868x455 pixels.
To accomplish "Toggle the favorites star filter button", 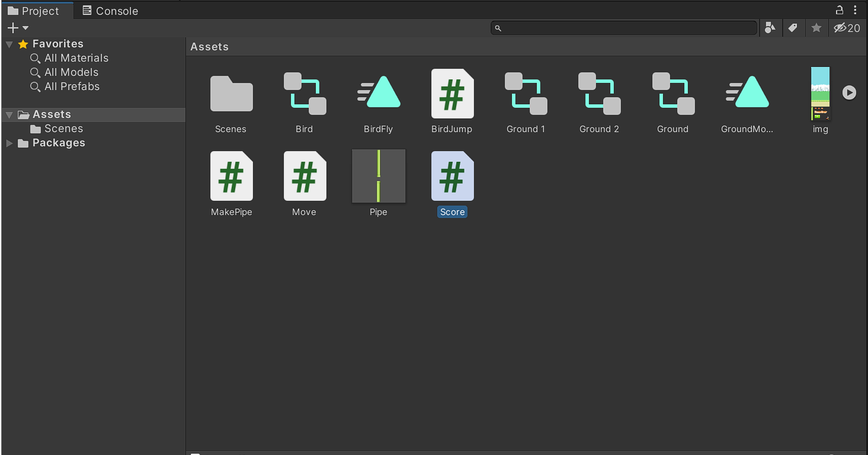I will [816, 28].
